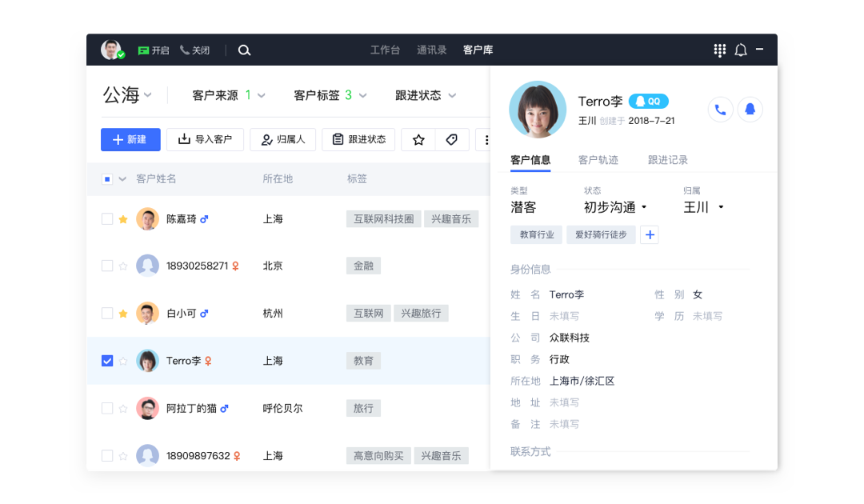The image size is (864, 504).
Task: Toggle the select-all checkbox in header
Action: point(107,179)
